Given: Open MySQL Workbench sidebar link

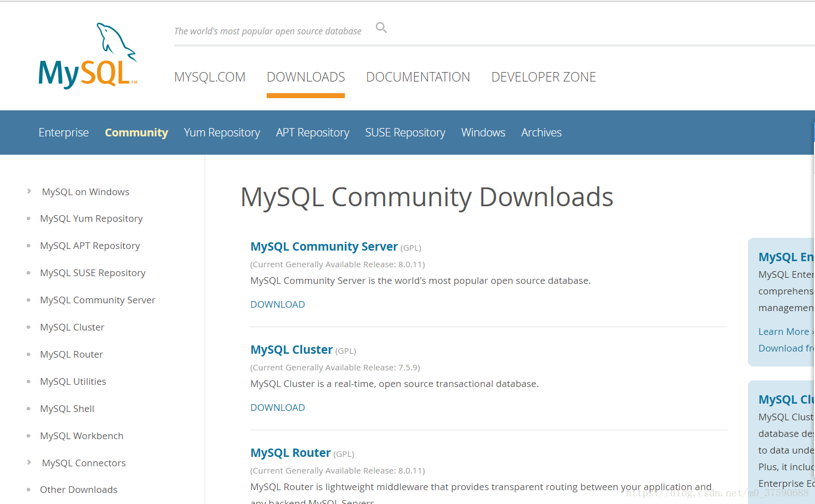Looking at the screenshot, I should click(81, 436).
